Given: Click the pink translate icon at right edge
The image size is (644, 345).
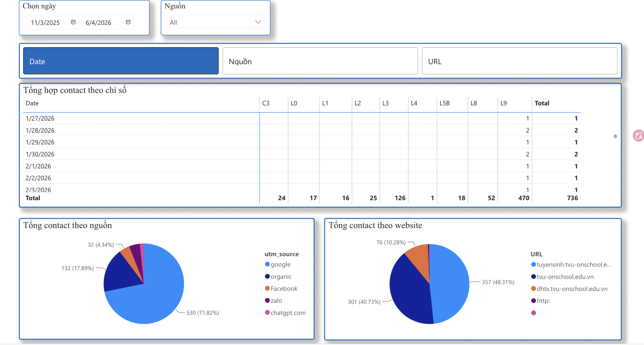Looking at the screenshot, I should coord(638,136).
